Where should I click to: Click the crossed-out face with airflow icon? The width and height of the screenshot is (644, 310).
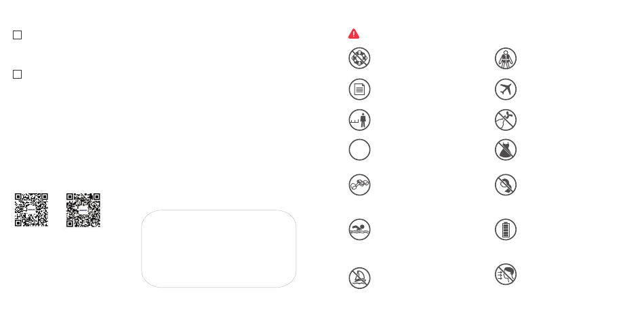506,274
